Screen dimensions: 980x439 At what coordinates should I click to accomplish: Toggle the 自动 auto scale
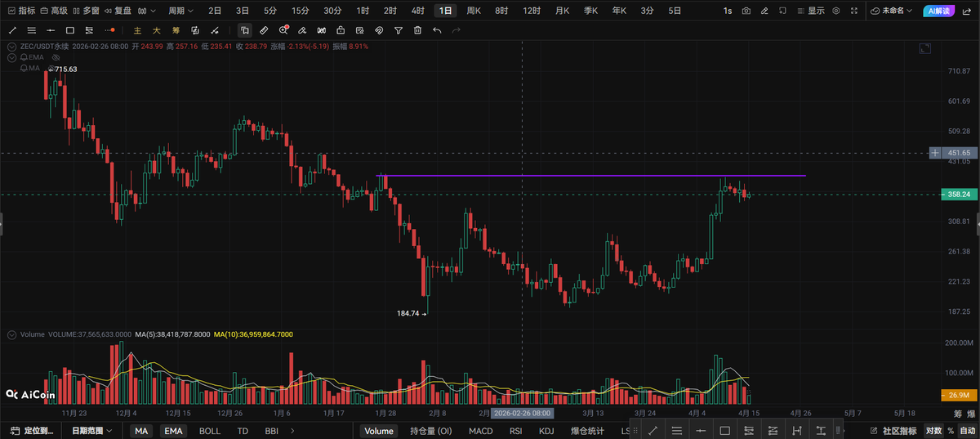coord(967,431)
